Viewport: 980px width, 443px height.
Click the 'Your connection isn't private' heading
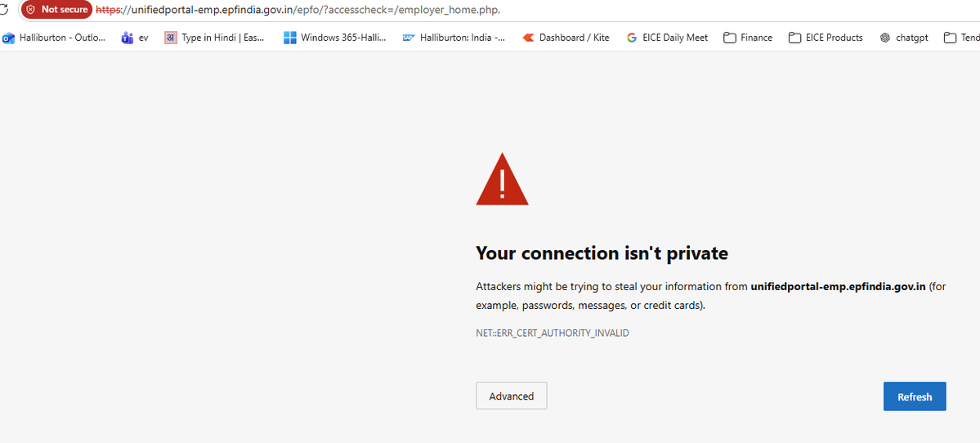602,253
